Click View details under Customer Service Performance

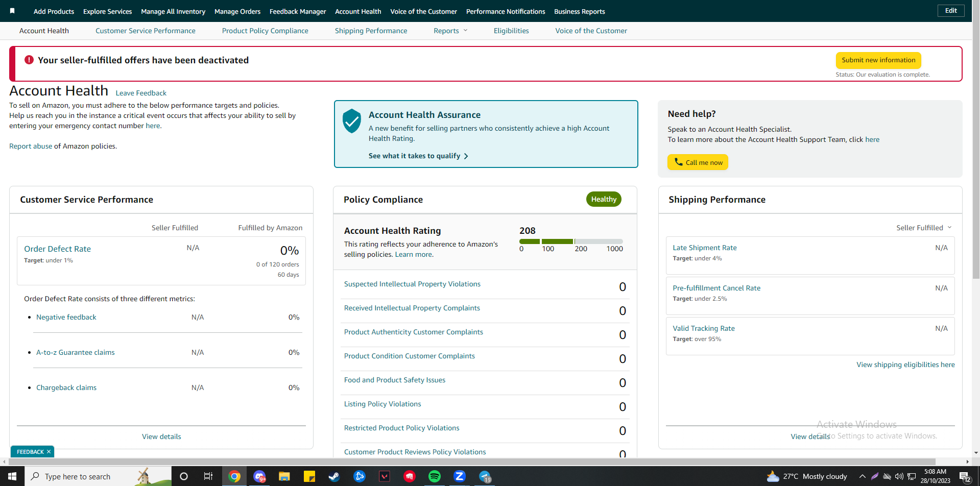tap(161, 436)
